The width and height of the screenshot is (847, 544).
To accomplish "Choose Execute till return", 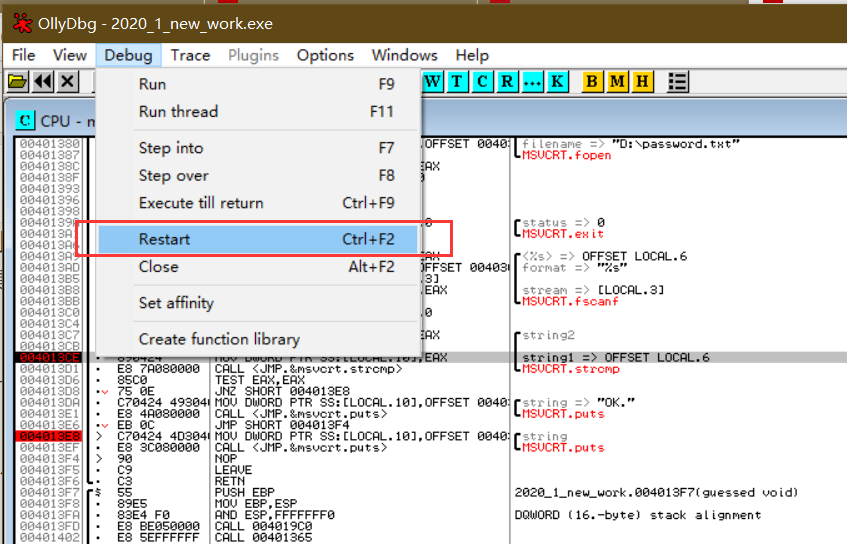I will [x=258, y=203].
